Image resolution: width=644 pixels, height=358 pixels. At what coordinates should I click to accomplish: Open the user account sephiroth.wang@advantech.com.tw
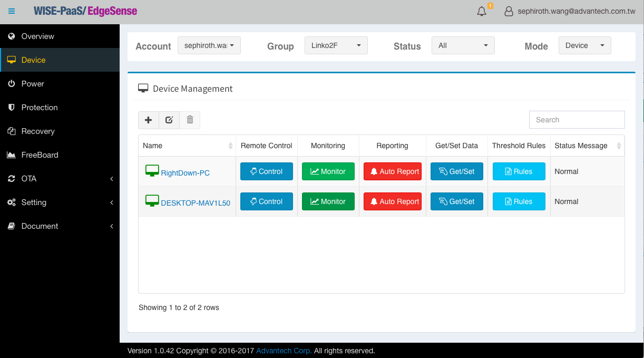(x=576, y=11)
